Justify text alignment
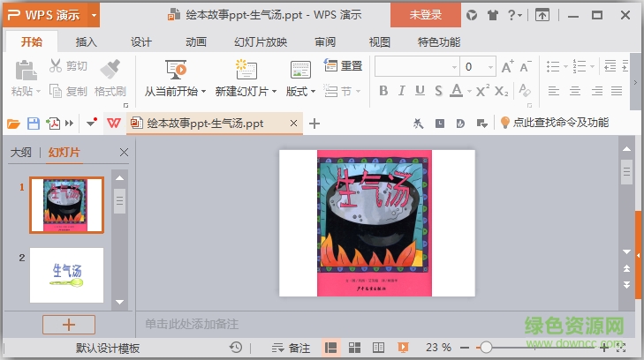 tap(617, 91)
